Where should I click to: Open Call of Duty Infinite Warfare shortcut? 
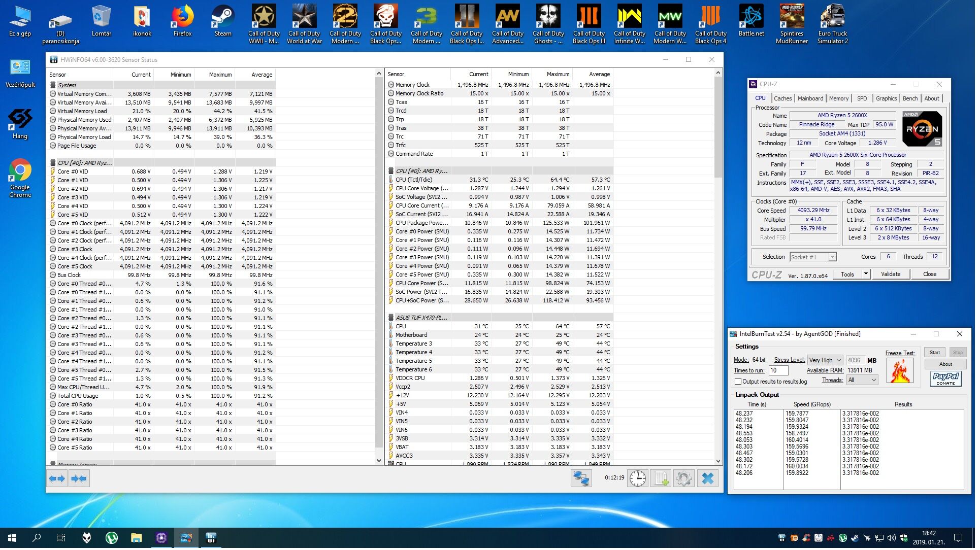[633, 24]
